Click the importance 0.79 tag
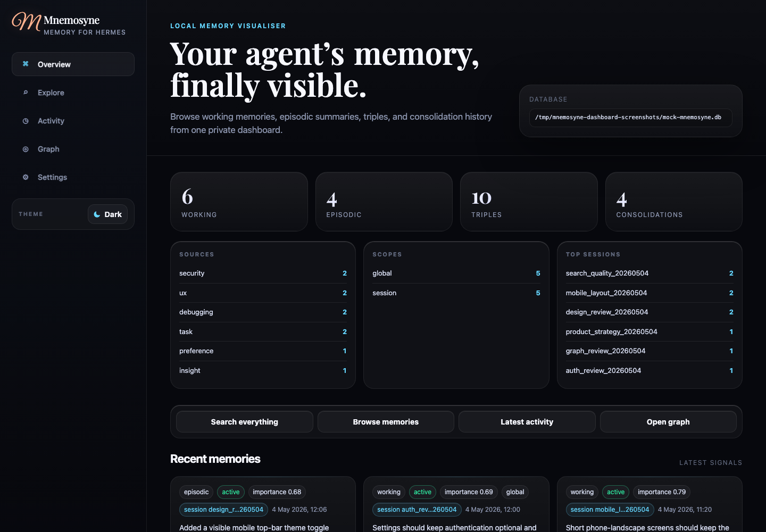The height and width of the screenshot is (532, 766). 662,492
